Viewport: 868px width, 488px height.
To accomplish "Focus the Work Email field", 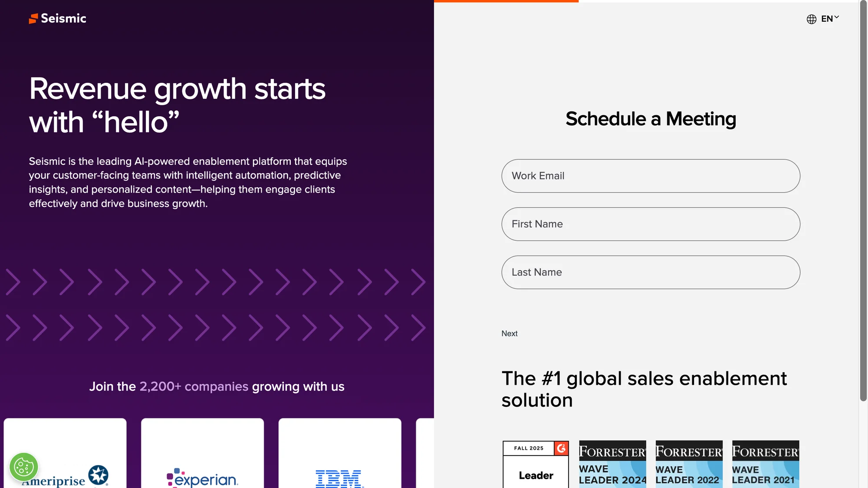I will tap(651, 176).
